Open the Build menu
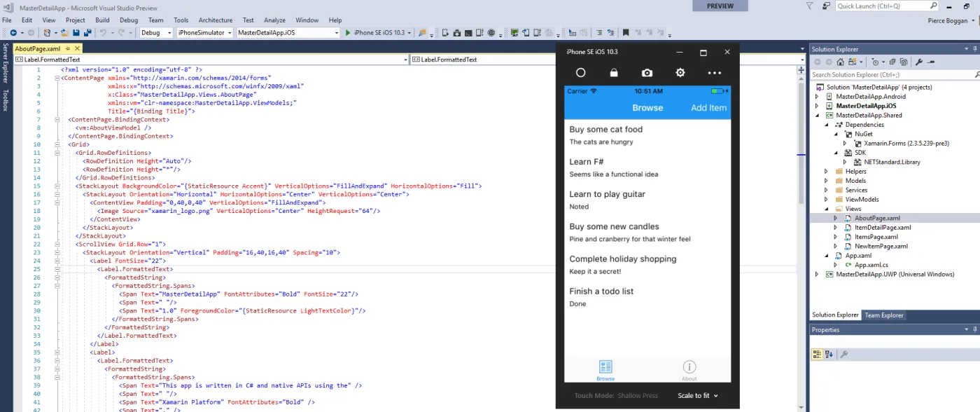Image resolution: width=980 pixels, height=412 pixels. [x=102, y=20]
